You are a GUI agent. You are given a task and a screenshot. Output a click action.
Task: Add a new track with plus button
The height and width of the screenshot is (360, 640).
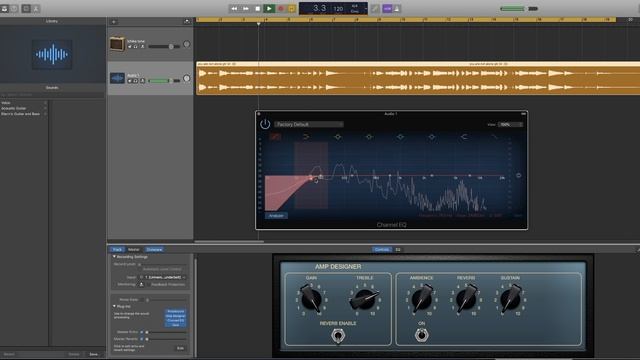(114, 22)
